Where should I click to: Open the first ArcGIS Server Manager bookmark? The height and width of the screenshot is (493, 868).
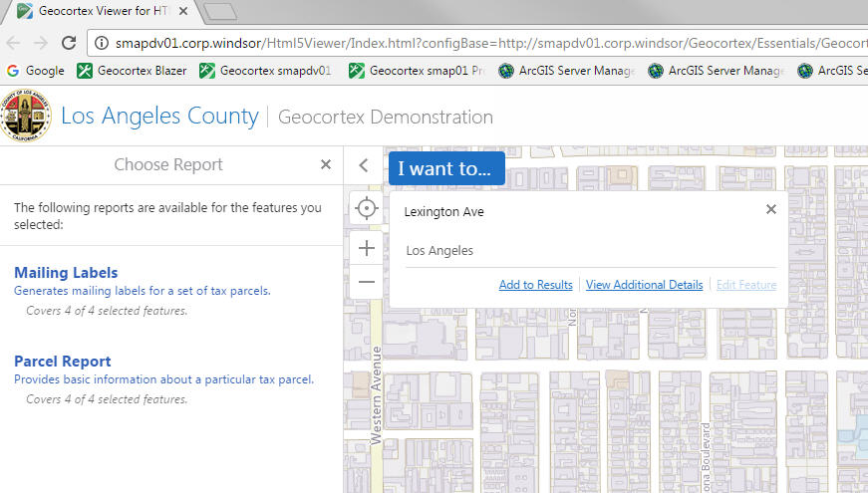point(566,71)
